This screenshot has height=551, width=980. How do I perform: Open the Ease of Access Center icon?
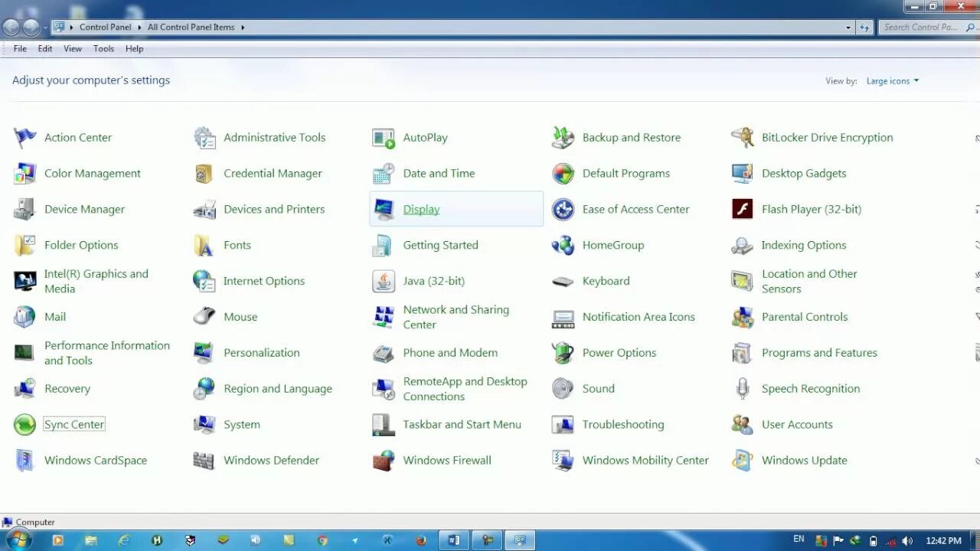[563, 210]
